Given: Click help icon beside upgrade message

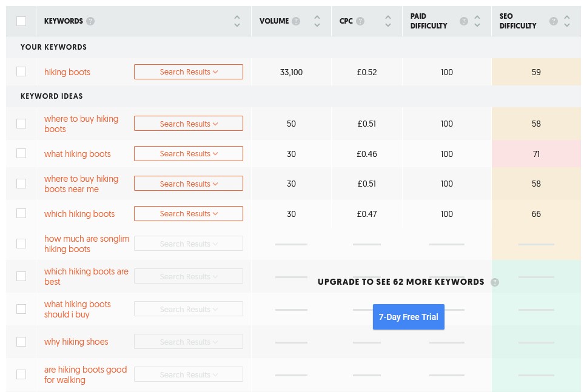Looking at the screenshot, I should 495,282.
